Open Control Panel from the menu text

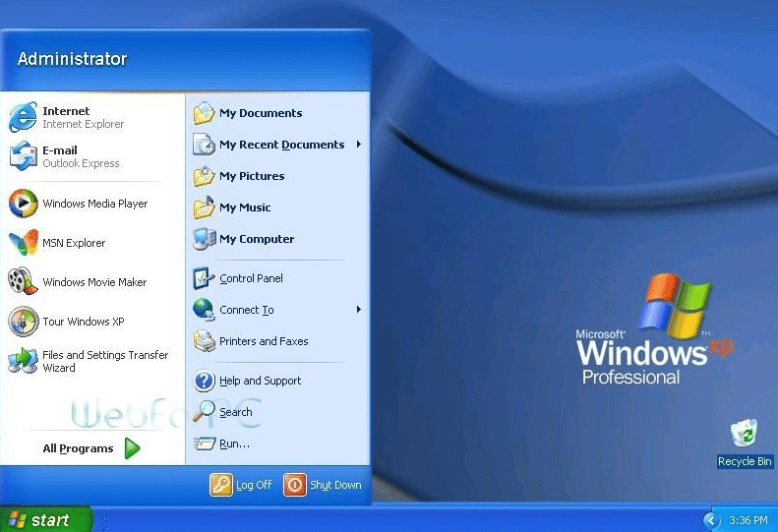(251, 278)
